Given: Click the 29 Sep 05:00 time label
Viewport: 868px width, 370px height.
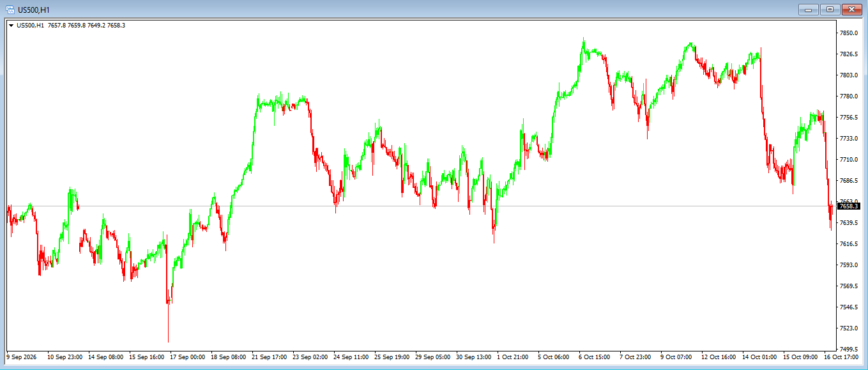Looking at the screenshot, I should point(433,357).
